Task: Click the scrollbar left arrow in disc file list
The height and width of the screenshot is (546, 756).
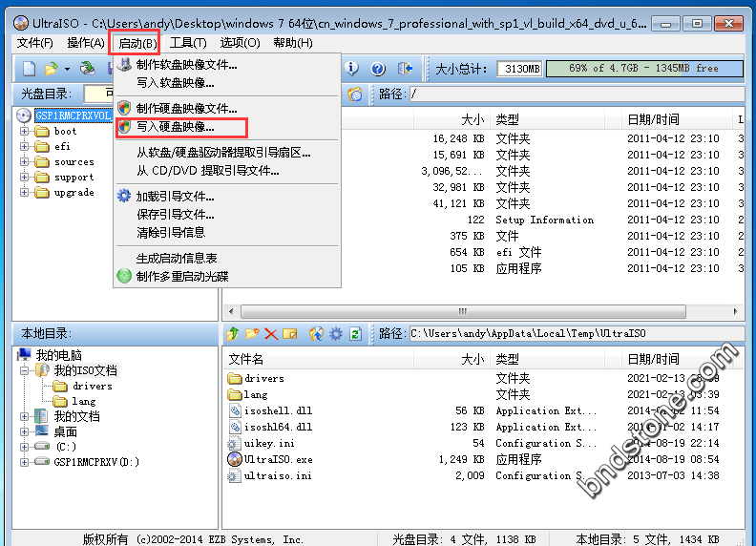Action: pos(231,311)
